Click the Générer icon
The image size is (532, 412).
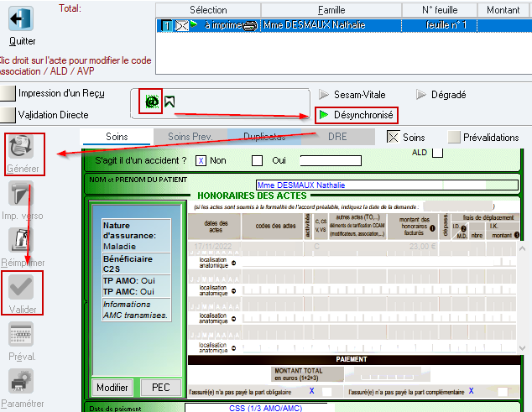[x=21, y=147]
